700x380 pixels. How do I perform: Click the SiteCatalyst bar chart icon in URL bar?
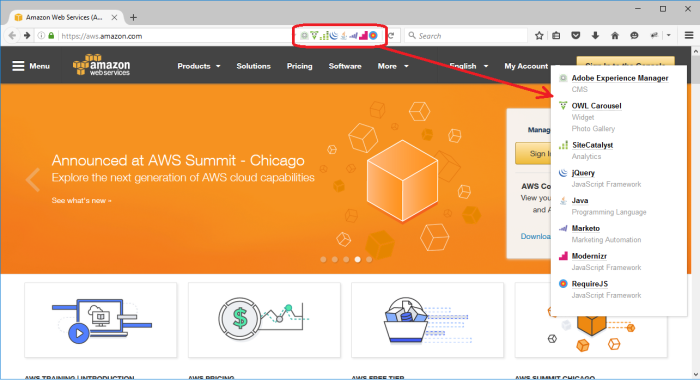coord(324,35)
